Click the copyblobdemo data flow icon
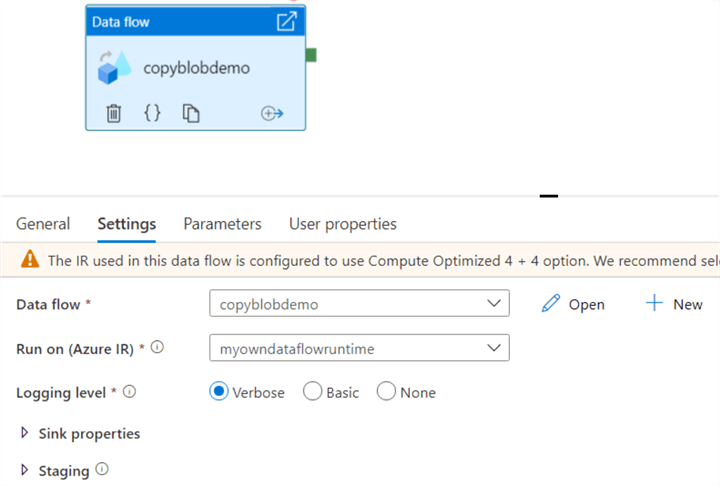 pos(114,68)
